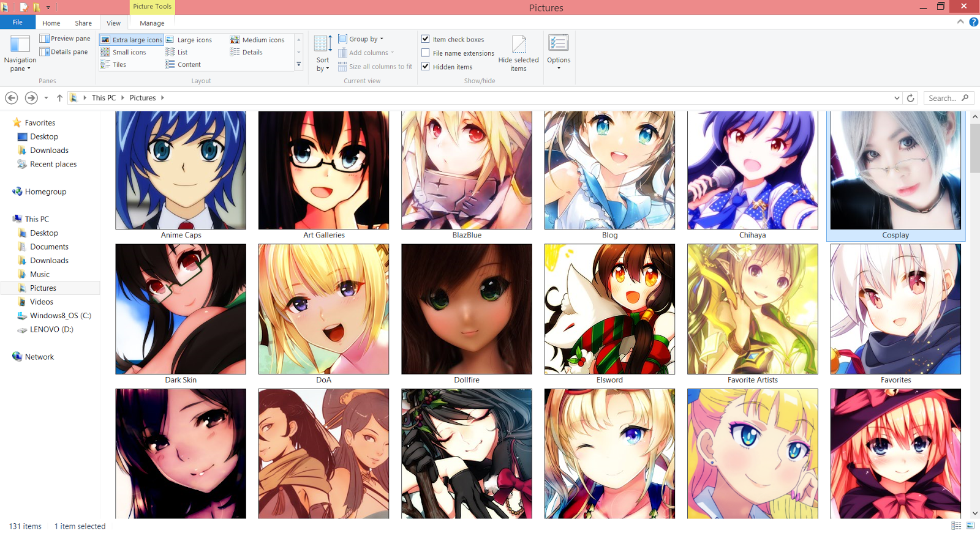Open Music folder in sidebar
This screenshot has width=980, height=533.
(34, 274)
